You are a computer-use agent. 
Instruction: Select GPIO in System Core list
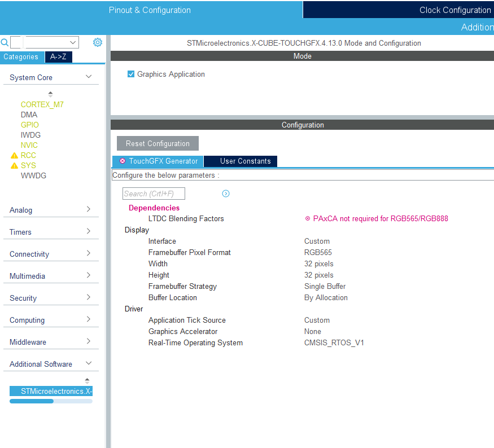pyautogui.click(x=29, y=125)
